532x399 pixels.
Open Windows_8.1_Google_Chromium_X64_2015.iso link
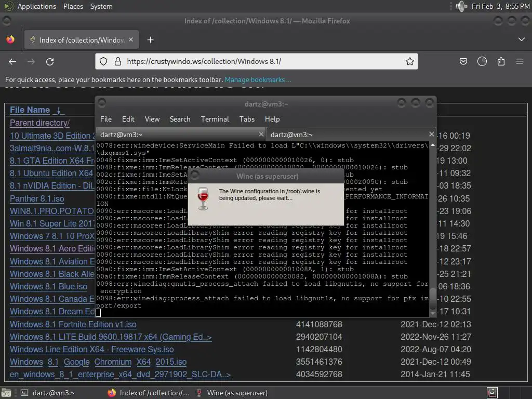(x=98, y=362)
